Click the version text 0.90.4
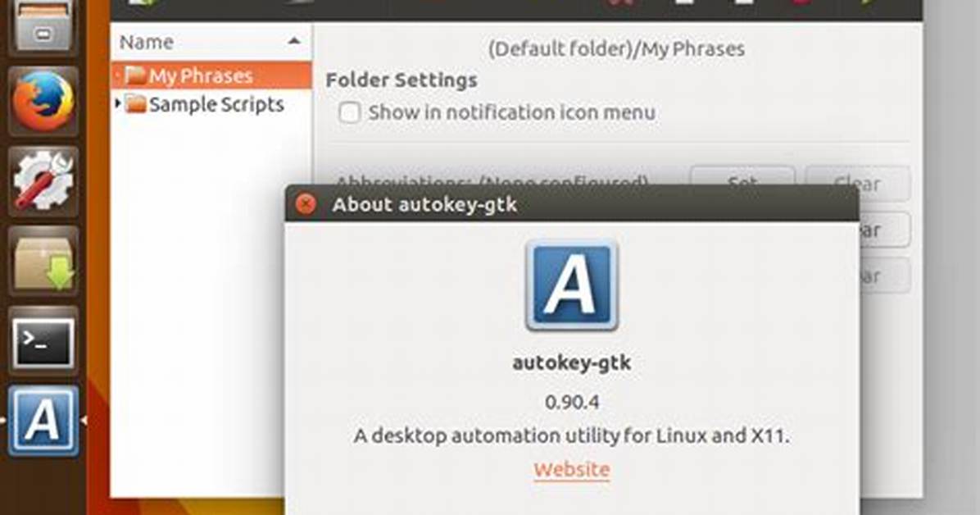This screenshot has width=980, height=515. coord(572,402)
